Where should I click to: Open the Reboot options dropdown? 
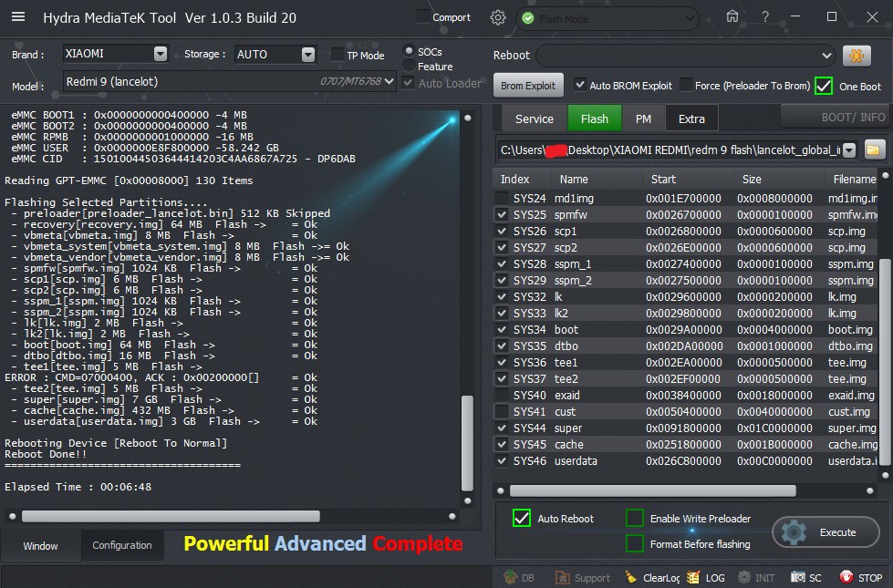click(x=826, y=56)
